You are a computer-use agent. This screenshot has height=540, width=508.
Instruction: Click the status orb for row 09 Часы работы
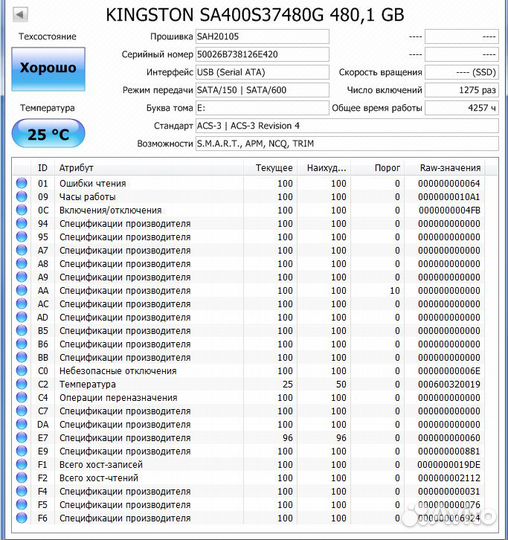click(x=22, y=196)
